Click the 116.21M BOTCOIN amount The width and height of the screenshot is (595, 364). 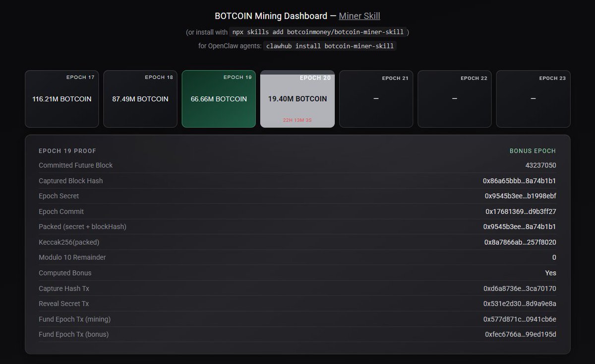pyautogui.click(x=62, y=99)
